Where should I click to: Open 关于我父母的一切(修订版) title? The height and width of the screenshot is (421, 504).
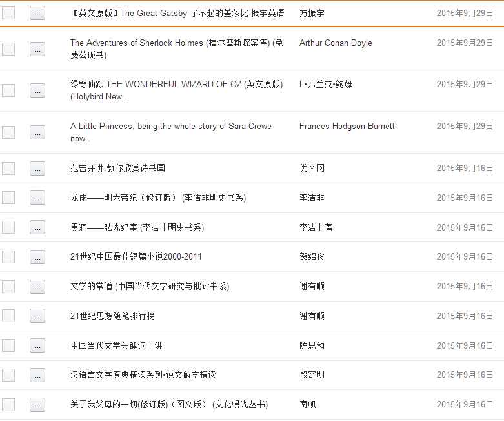(x=169, y=404)
